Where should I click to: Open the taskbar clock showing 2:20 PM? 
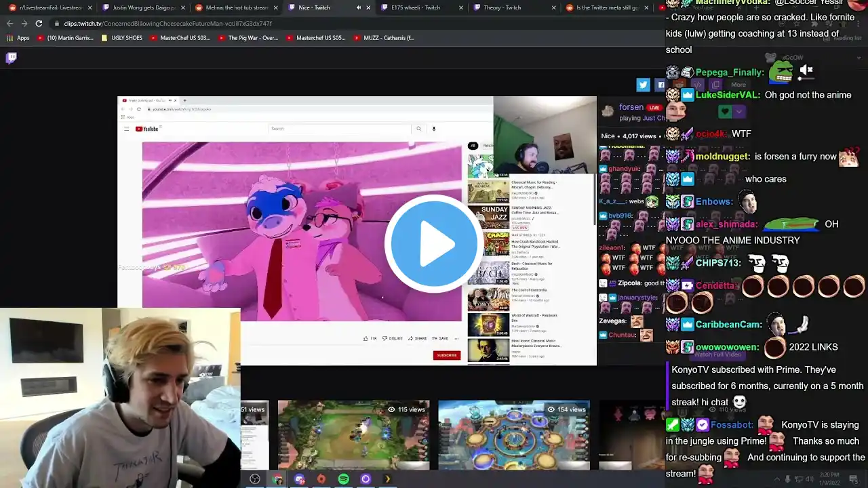click(829, 479)
